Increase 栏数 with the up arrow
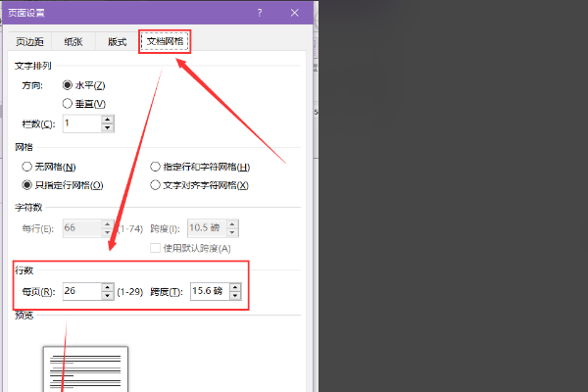588x392 pixels. 108,120
